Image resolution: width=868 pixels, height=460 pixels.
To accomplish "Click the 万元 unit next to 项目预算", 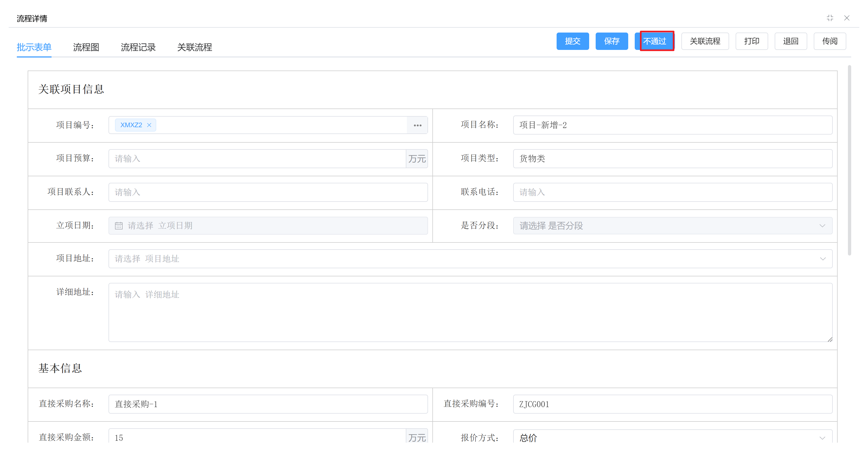I will (417, 159).
